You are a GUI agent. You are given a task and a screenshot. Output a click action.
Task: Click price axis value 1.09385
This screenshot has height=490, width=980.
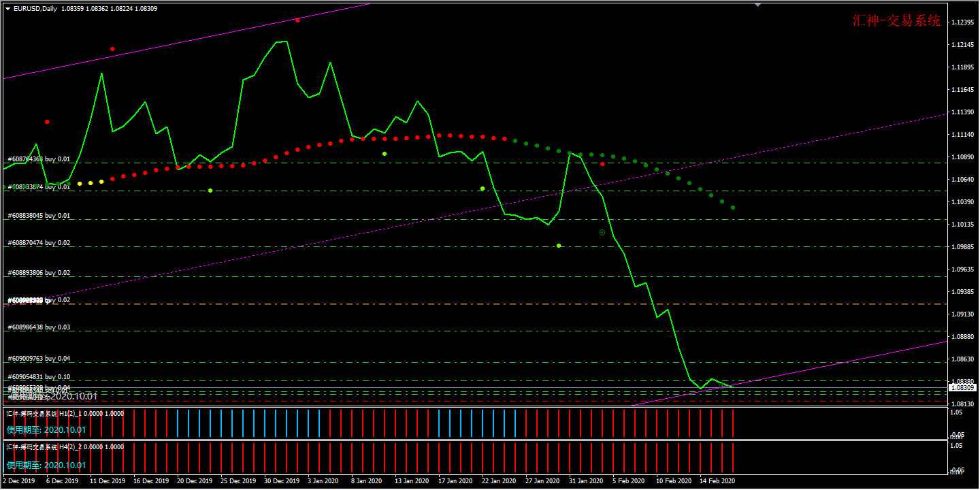pyautogui.click(x=962, y=292)
